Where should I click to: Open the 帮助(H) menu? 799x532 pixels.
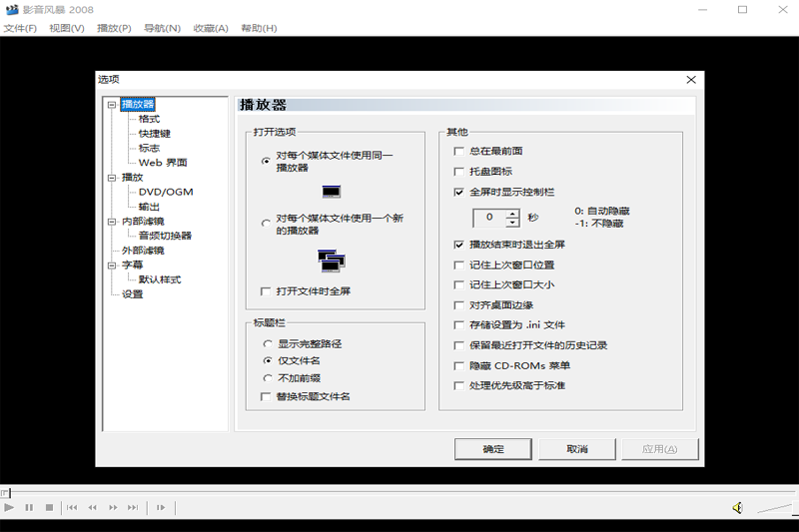[259, 28]
